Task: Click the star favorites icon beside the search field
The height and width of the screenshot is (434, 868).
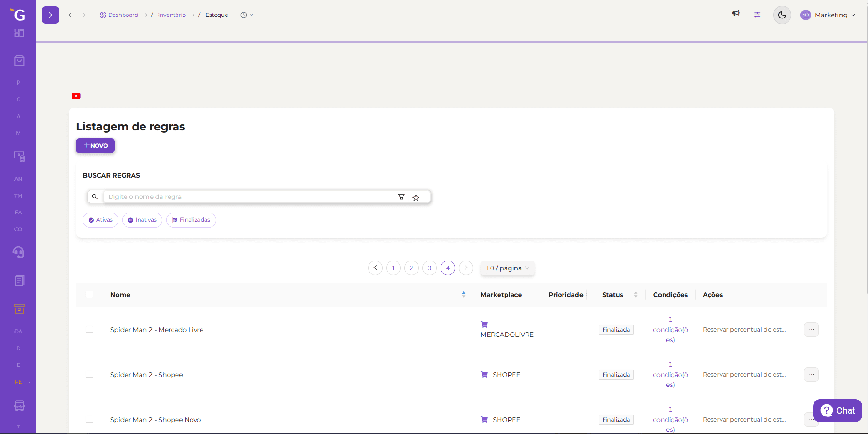Action: [416, 197]
